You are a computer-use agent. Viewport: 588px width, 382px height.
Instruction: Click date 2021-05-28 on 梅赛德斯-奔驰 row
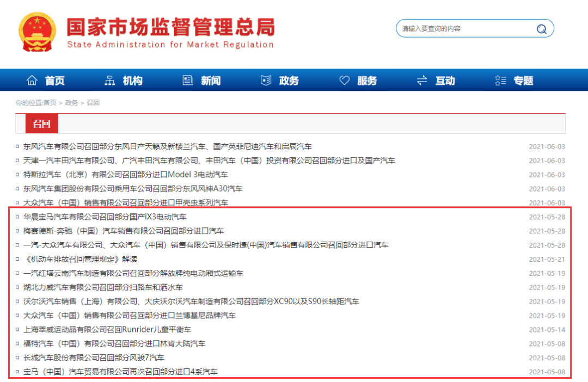(x=547, y=231)
